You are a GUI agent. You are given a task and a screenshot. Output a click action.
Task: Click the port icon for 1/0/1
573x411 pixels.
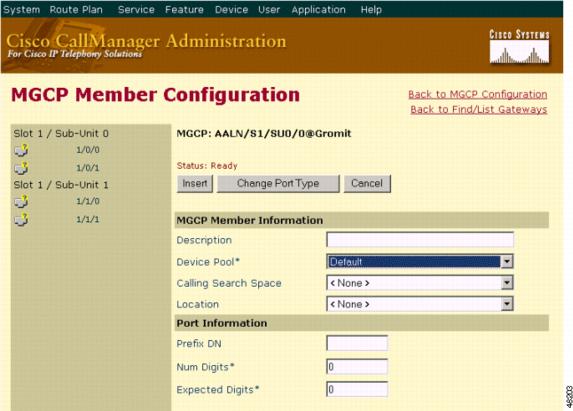(21, 168)
